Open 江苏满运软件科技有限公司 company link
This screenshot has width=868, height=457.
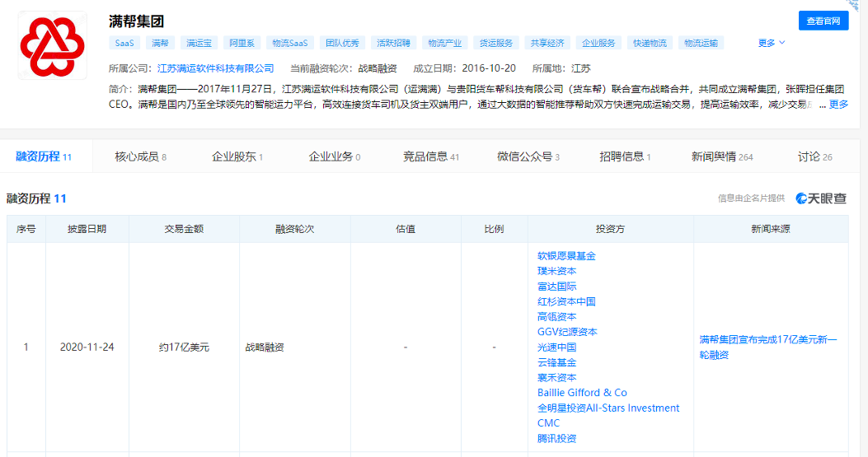215,68
